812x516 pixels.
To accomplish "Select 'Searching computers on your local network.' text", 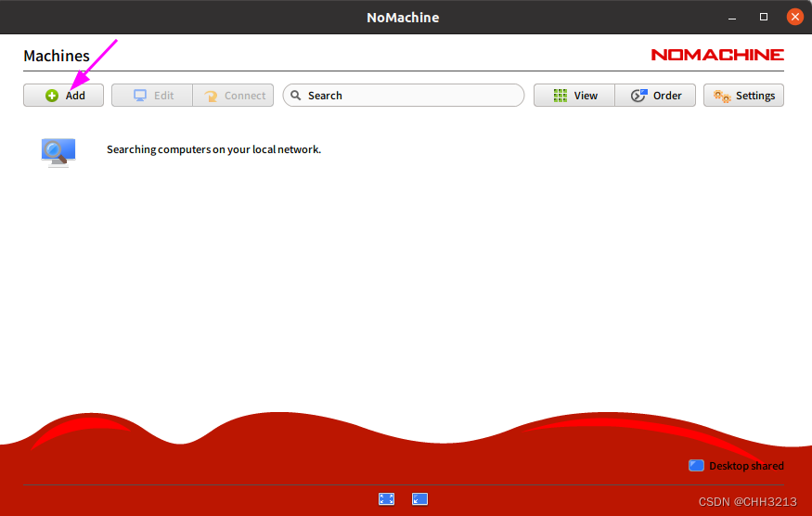I will 213,149.
